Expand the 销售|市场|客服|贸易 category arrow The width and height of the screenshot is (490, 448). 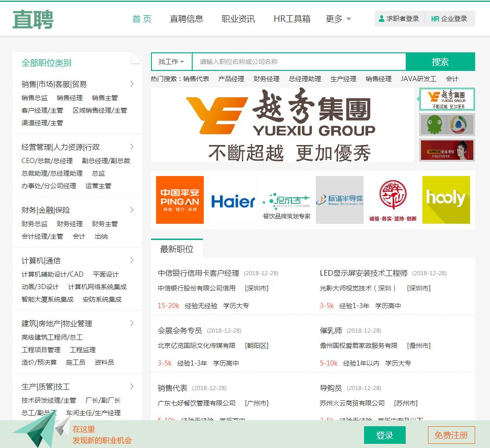132,84
